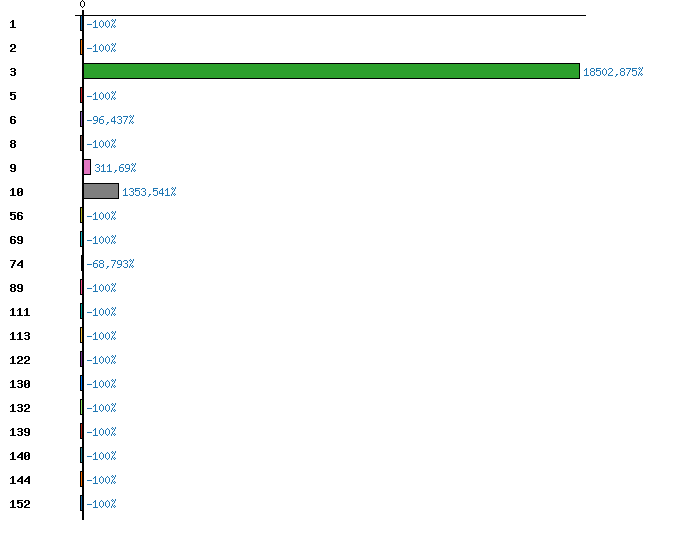Image resolution: width=700 pixels, height=549 pixels.
Task: Click the pink bar for row 9
Action: click(x=87, y=167)
